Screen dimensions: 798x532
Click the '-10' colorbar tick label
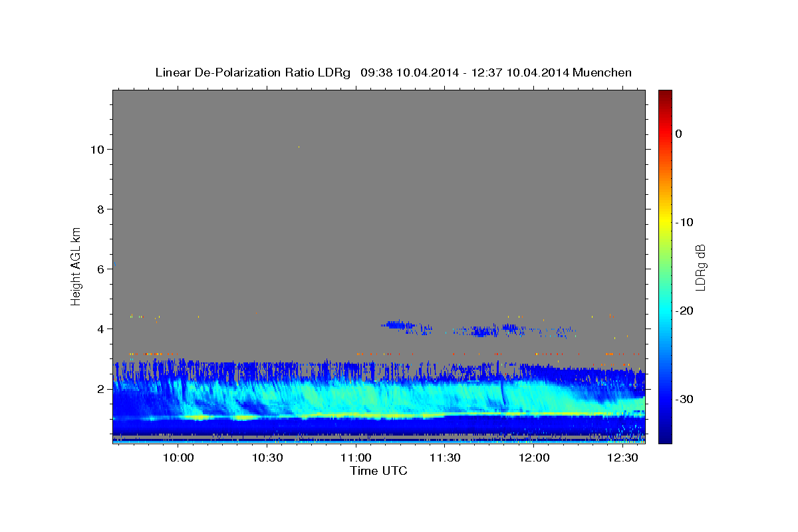684,222
